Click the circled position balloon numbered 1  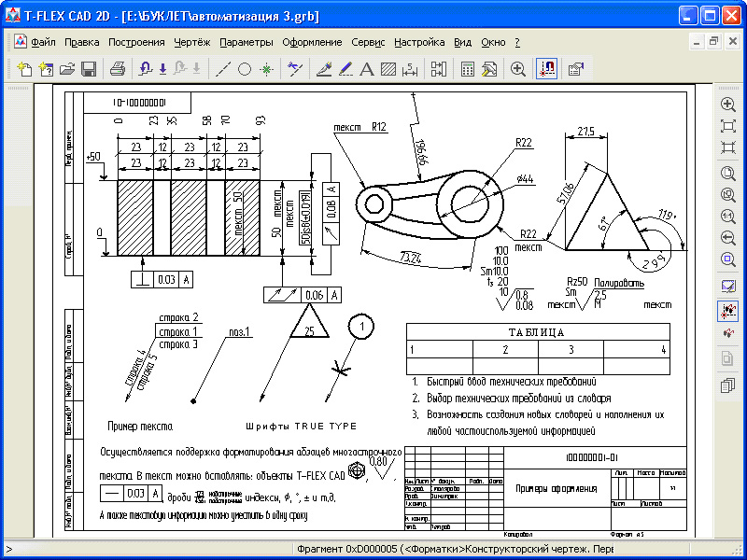tap(361, 327)
